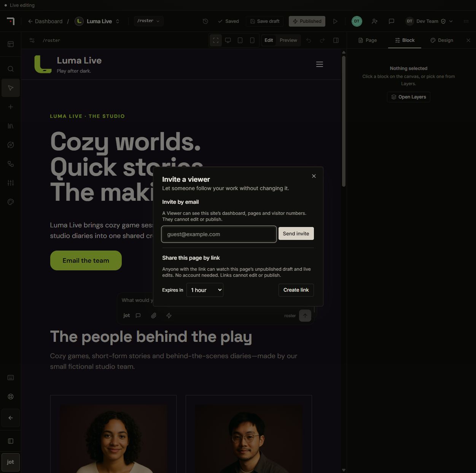
Task: Click the add person invite icon
Action: (375, 21)
